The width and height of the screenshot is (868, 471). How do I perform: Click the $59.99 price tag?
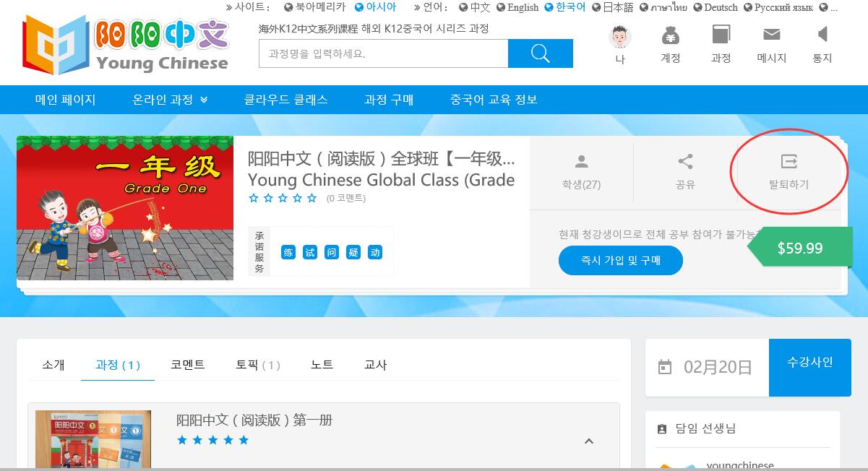click(800, 248)
